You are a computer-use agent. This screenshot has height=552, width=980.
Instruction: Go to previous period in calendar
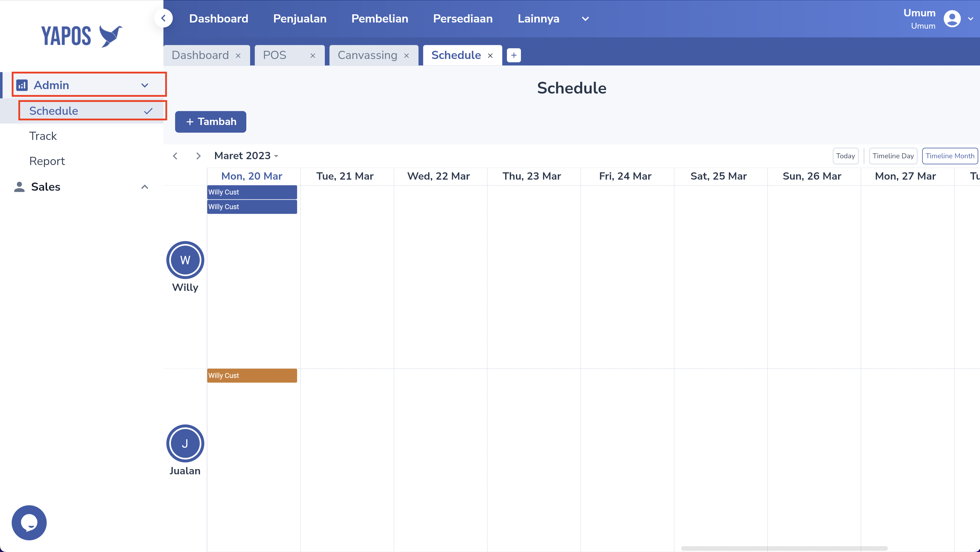click(175, 156)
